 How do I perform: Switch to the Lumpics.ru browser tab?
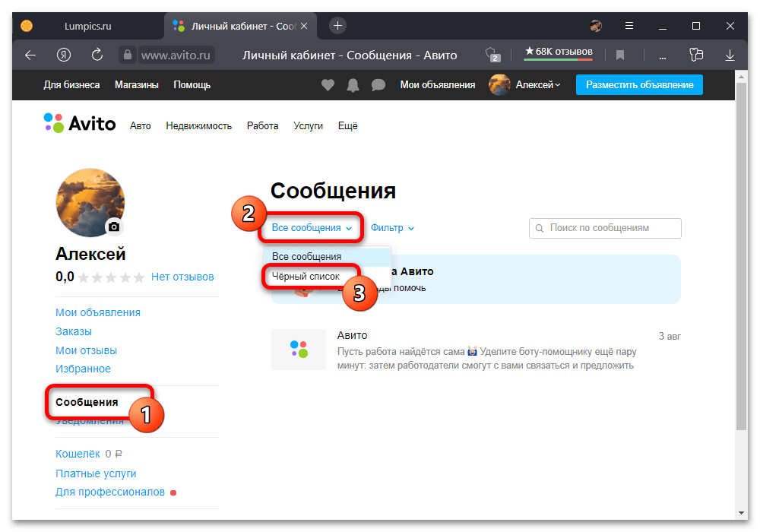[85, 26]
